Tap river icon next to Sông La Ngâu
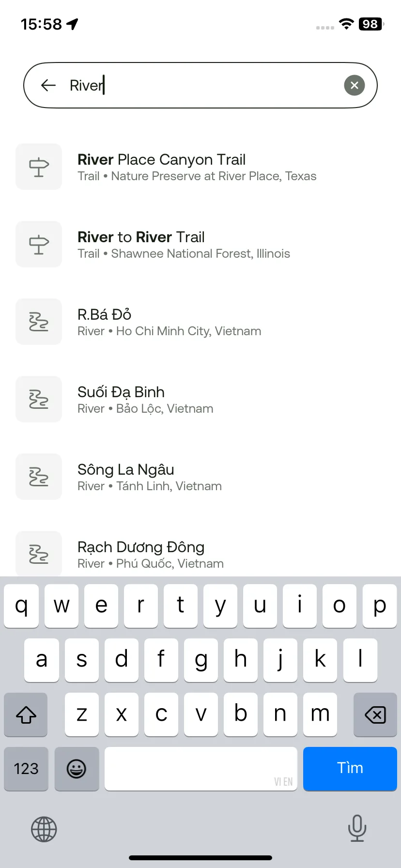The width and height of the screenshot is (401, 868). (x=39, y=477)
